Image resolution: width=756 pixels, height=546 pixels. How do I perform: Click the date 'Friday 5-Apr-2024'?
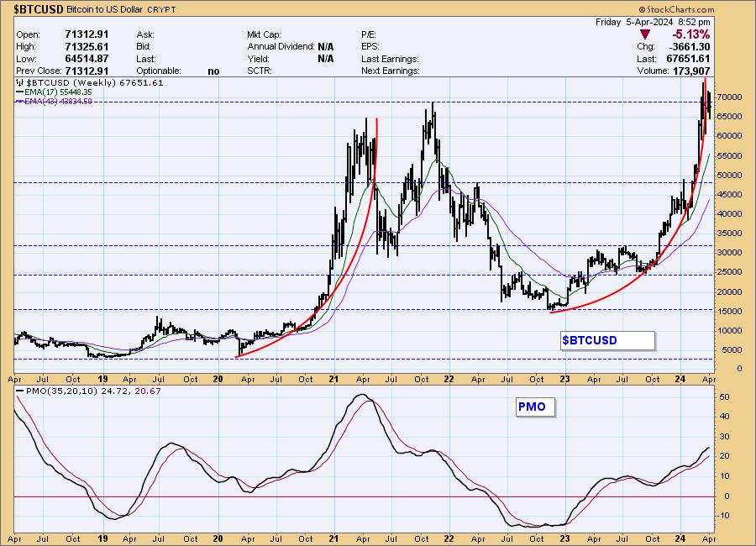click(x=634, y=22)
